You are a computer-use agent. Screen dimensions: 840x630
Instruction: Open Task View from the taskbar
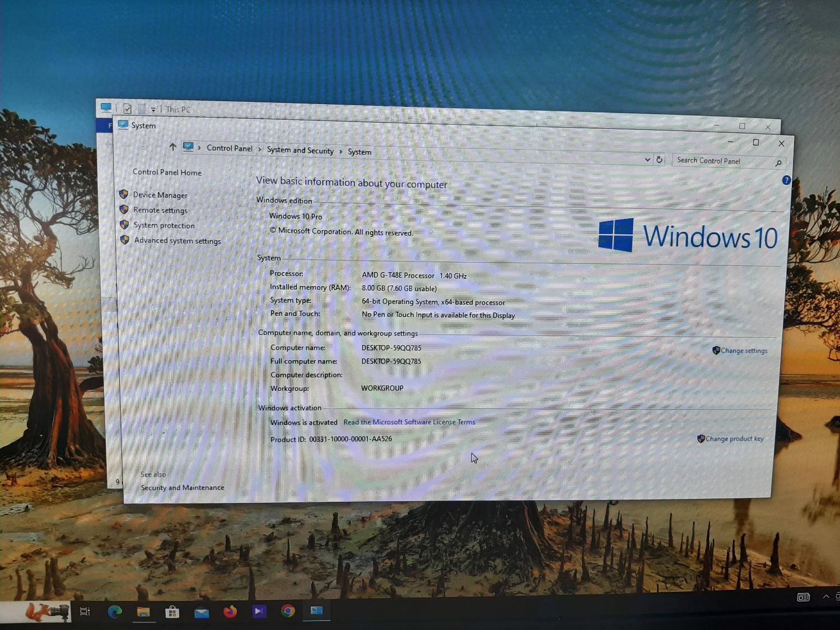click(85, 612)
